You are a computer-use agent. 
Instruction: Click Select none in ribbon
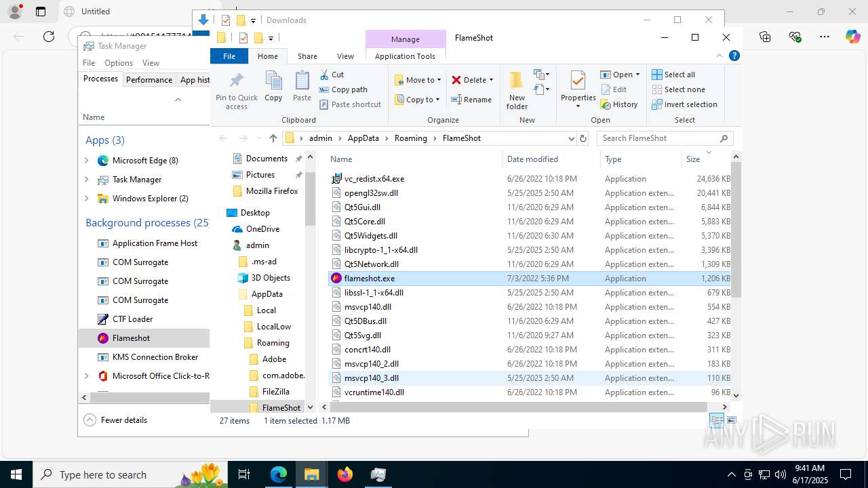point(678,89)
